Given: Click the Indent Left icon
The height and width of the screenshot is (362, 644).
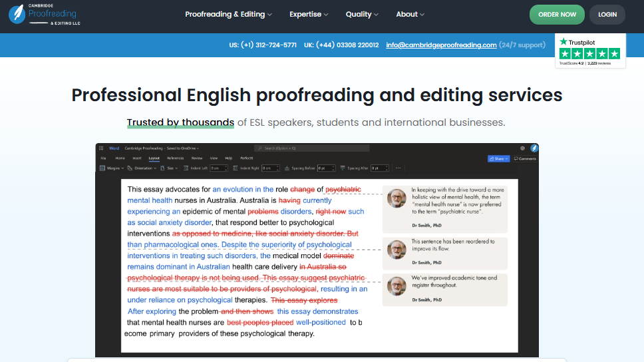Looking at the screenshot, I should click(x=186, y=168).
